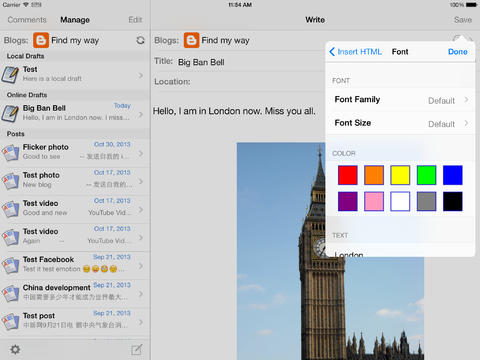
Task: Tap the Find my way blog name in the Write panel
Action: 225,40
